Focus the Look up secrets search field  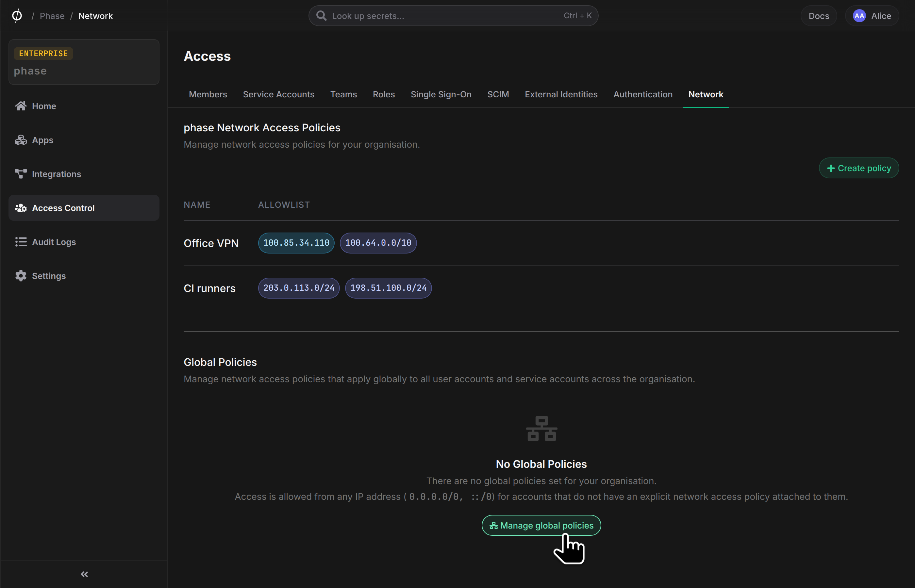click(x=453, y=16)
